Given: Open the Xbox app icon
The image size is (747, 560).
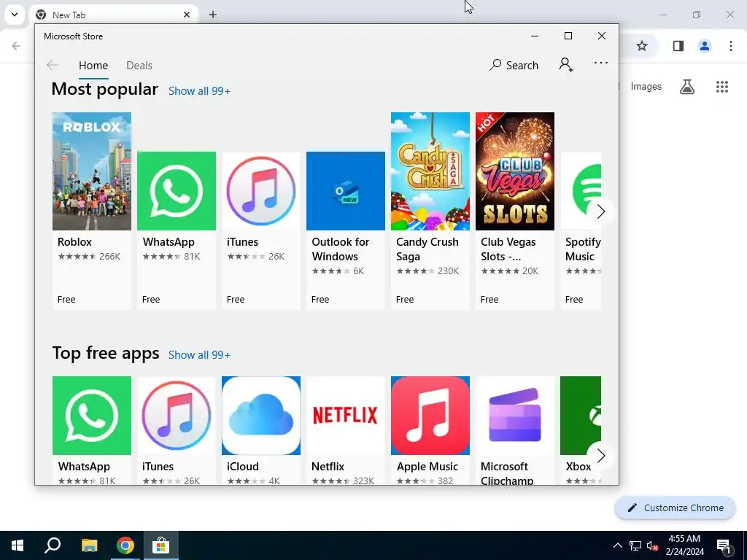Looking at the screenshot, I should [581, 416].
